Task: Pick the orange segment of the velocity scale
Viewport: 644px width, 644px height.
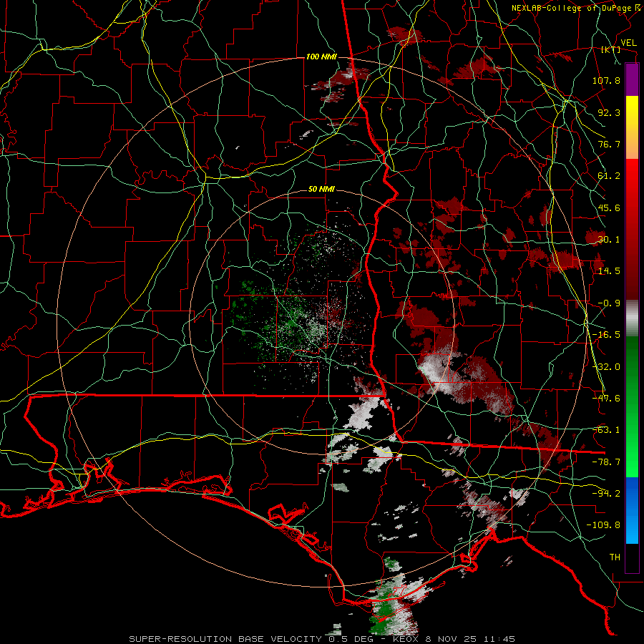Action: tap(632, 143)
